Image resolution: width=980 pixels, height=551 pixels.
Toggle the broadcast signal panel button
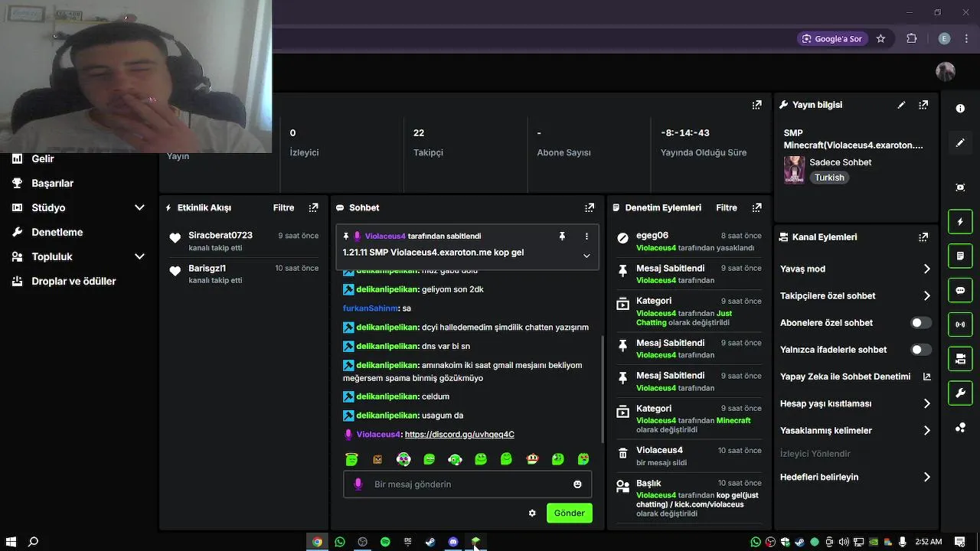pyautogui.click(x=960, y=324)
